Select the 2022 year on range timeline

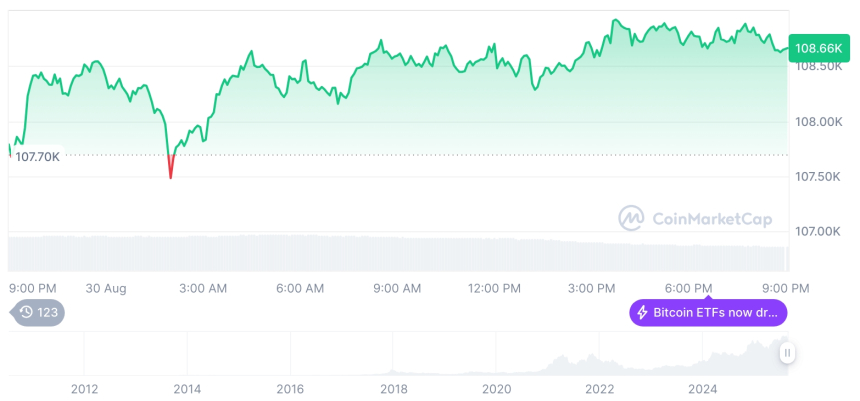(599, 389)
